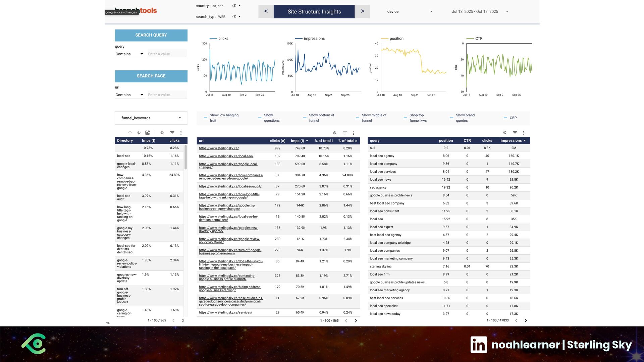Open the funnel_keywords dropdown

tap(151, 118)
